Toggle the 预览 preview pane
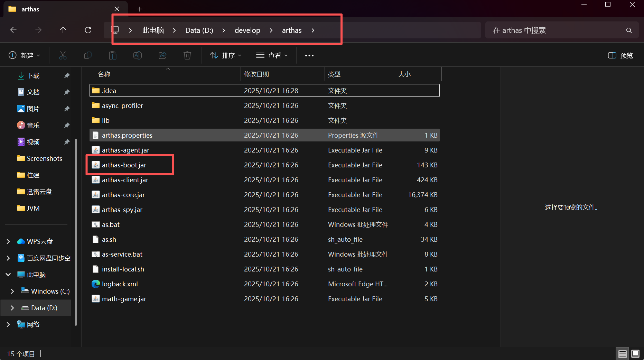The width and height of the screenshot is (644, 360). tap(620, 56)
